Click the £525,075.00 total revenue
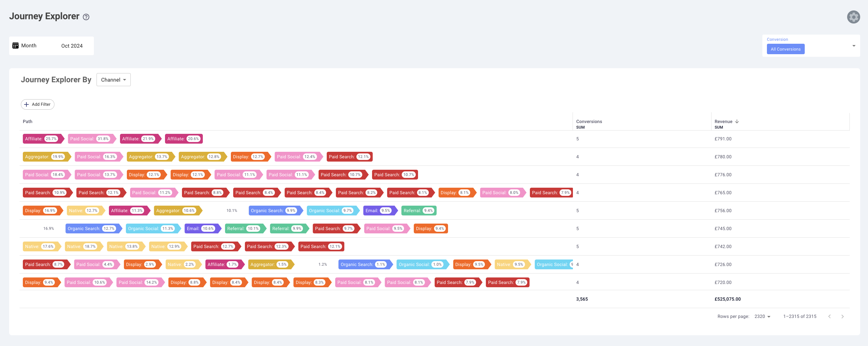This screenshot has height=346, width=868. 727,299
